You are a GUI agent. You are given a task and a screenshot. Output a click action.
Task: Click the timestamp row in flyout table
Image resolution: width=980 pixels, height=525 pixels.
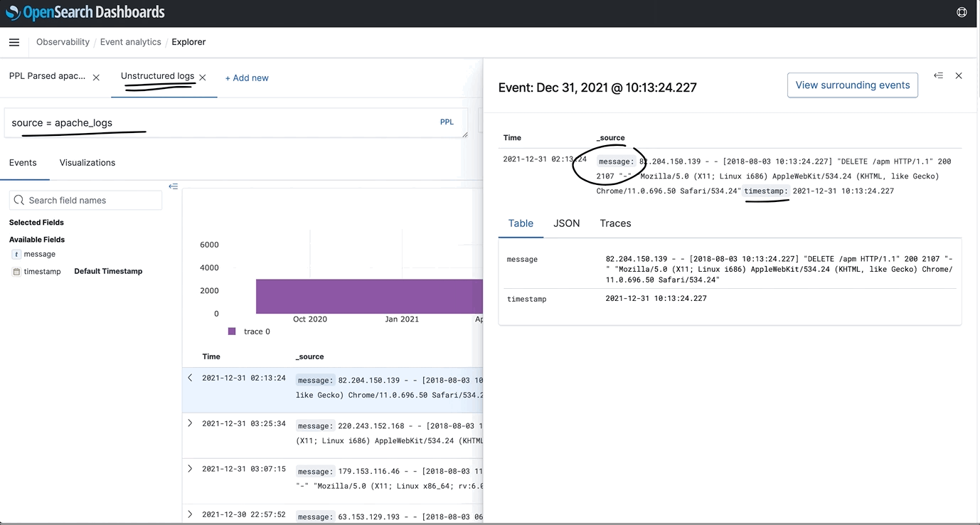[730, 299]
